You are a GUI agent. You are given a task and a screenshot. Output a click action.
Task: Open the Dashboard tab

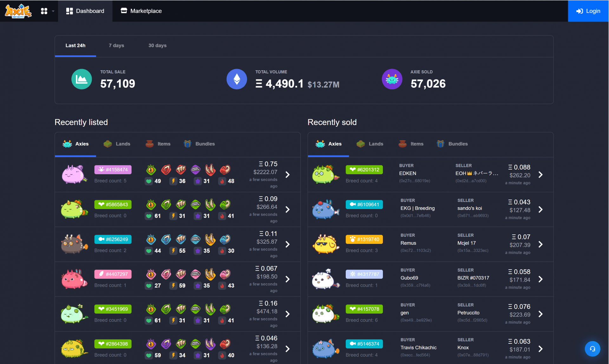[85, 11]
